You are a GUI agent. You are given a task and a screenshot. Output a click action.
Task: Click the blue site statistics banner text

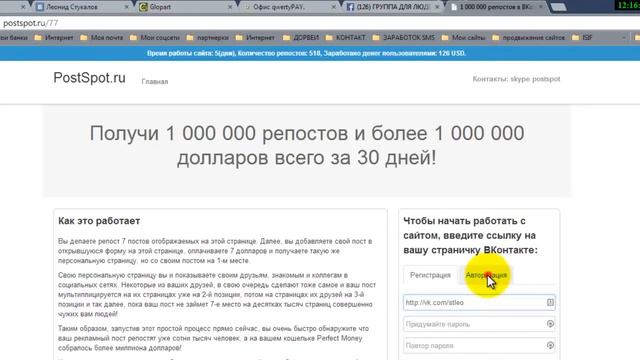tap(306, 53)
